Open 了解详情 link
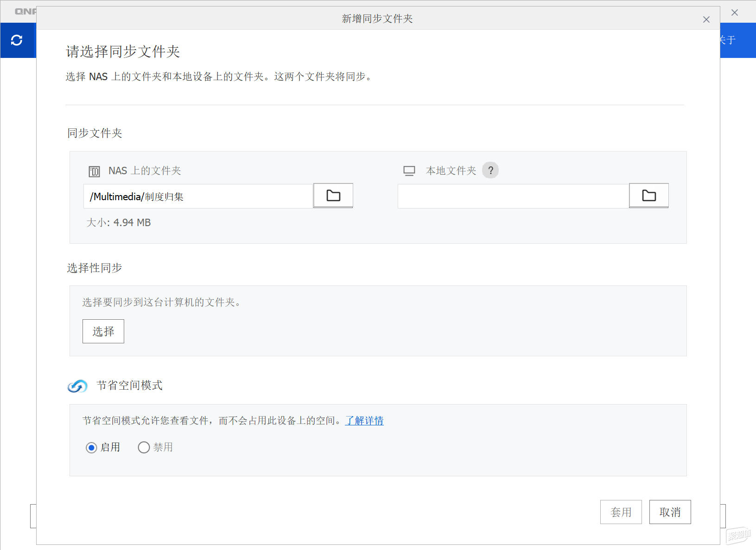This screenshot has height=550, width=756. 365,421
